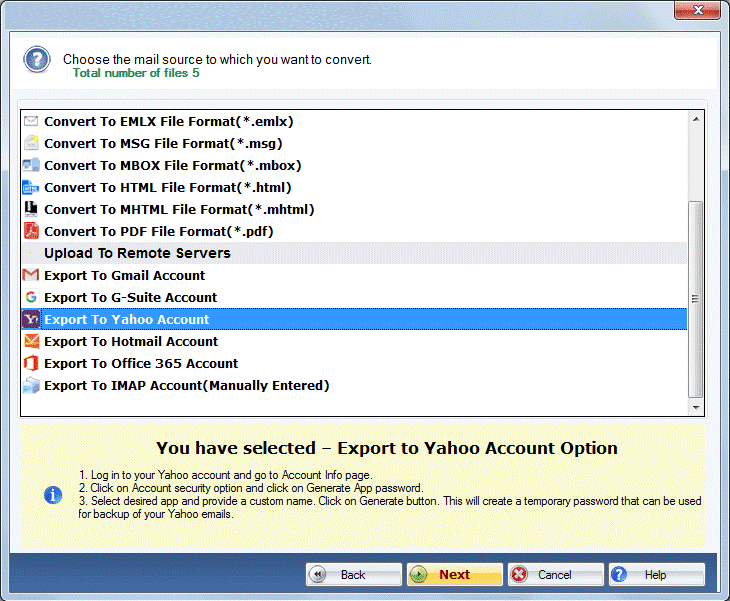Choose Export To Office 365 Account
The width and height of the screenshot is (730, 601).
pyautogui.click(x=354, y=363)
